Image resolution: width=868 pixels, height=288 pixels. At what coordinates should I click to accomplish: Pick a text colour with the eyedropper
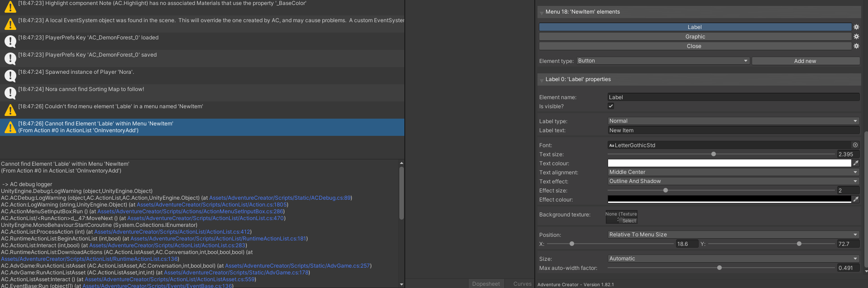[856, 163]
